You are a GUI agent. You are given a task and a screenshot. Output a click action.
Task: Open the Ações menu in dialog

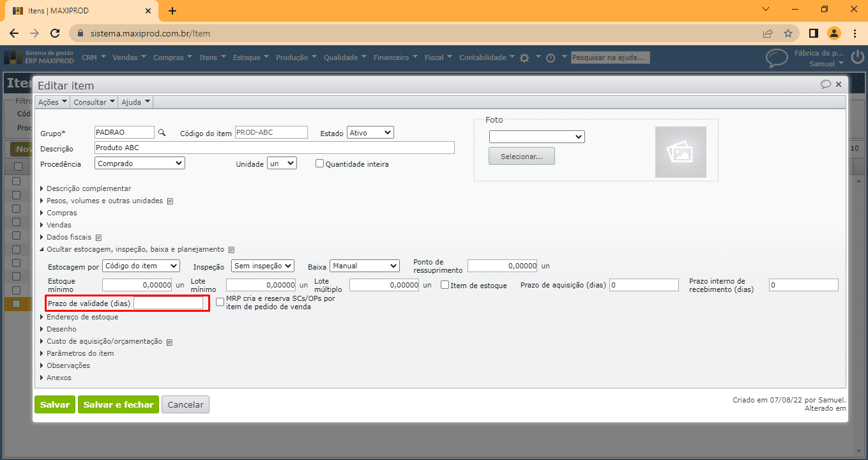pos(52,102)
